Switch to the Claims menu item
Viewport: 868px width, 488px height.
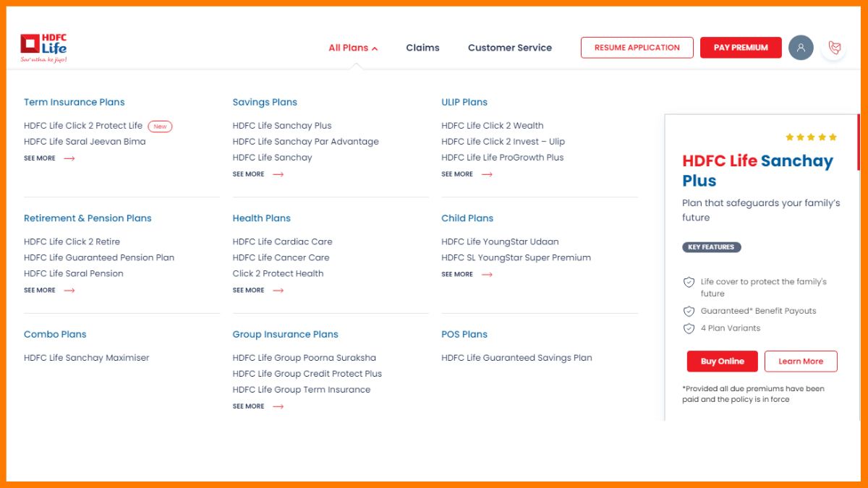pos(422,48)
